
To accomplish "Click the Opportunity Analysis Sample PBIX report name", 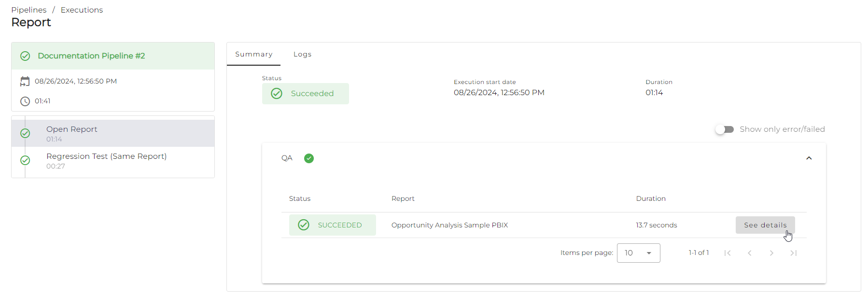I will click(x=449, y=225).
